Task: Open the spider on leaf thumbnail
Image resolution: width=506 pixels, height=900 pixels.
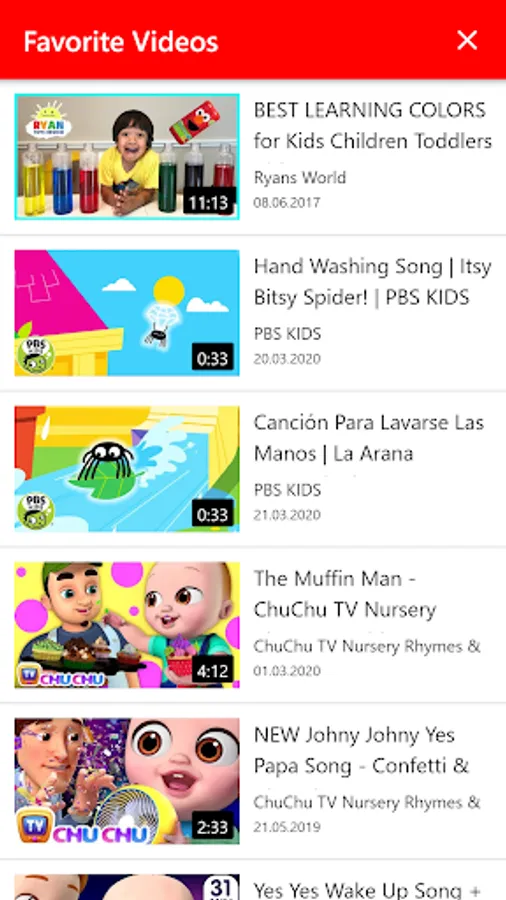Action: pos(127,469)
